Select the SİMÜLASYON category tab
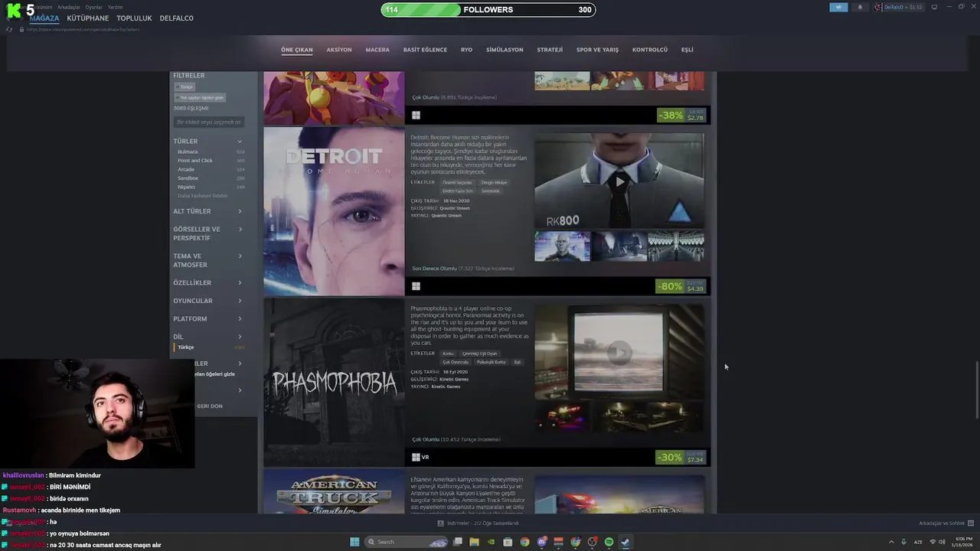Image resolution: width=980 pixels, height=551 pixels. (505, 50)
